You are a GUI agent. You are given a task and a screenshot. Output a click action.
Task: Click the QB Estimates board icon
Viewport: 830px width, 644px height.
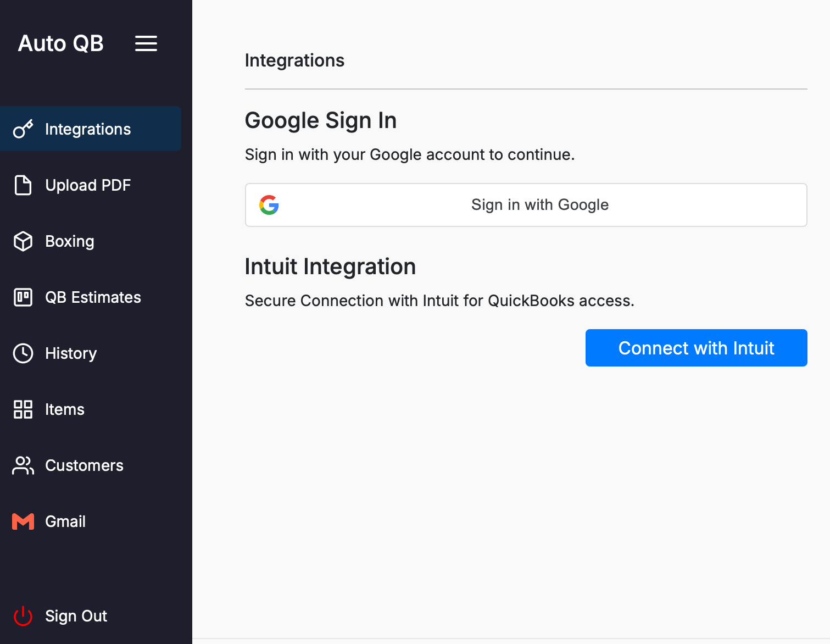coord(23,297)
